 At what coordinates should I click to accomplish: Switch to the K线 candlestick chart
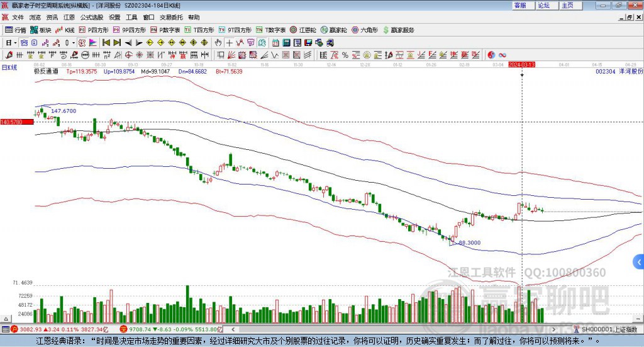[x=65, y=30]
